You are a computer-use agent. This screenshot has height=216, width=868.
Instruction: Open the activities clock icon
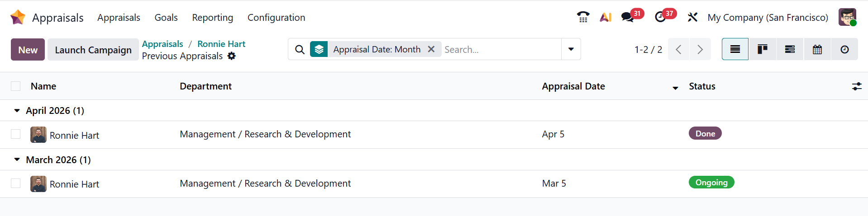pos(660,17)
